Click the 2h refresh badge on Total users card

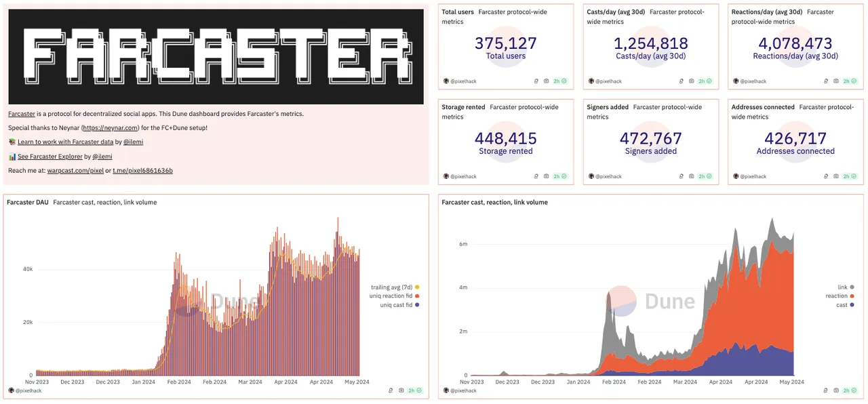[x=559, y=81]
